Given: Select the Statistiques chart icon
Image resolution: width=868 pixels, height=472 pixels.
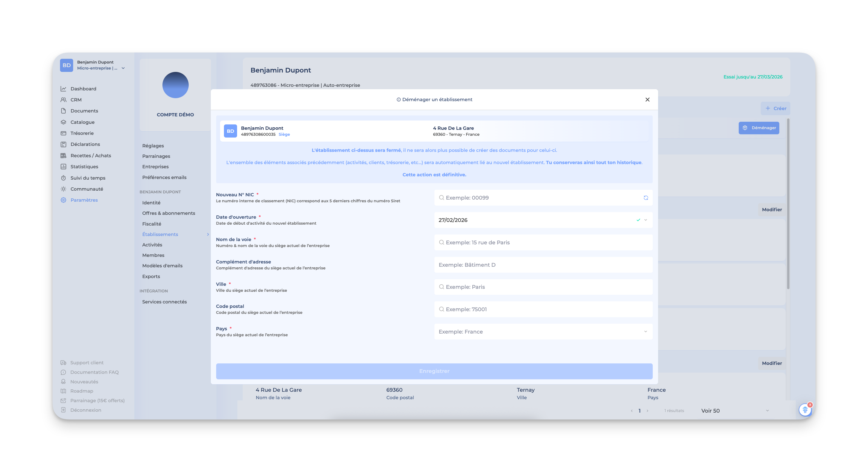Looking at the screenshot, I should tap(63, 167).
